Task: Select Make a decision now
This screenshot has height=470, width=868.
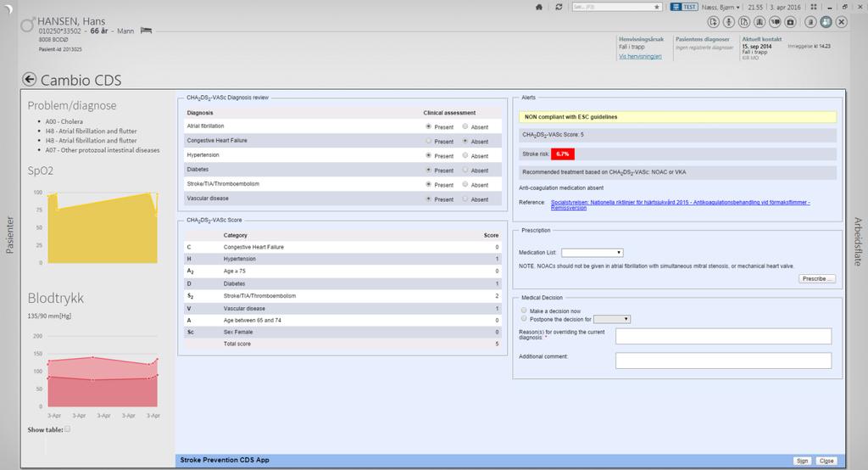Action: coord(524,311)
